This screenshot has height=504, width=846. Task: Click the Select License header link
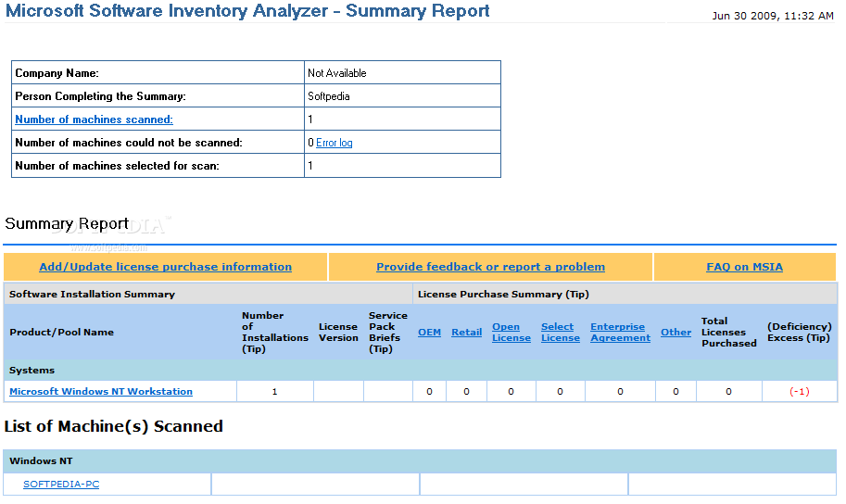coord(560,332)
